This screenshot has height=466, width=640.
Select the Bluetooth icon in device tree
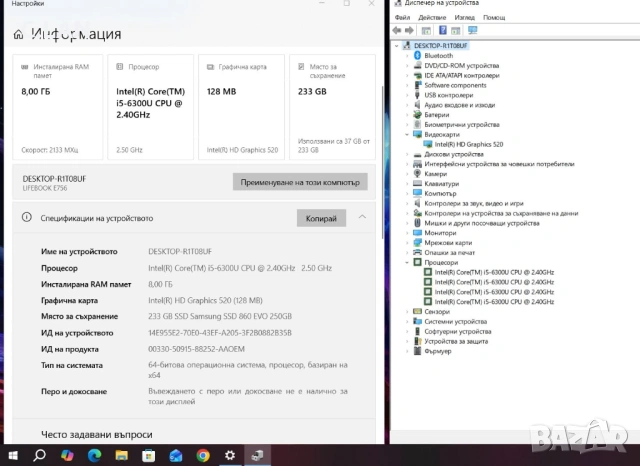418,55
